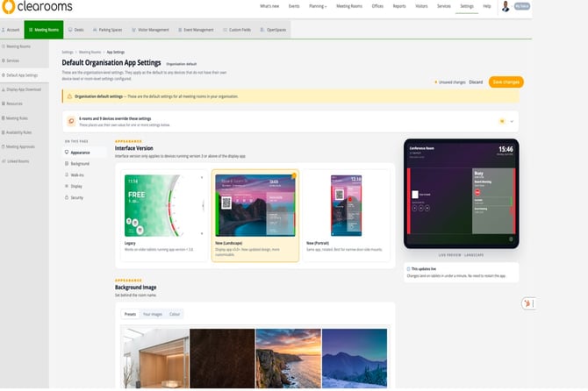This screenshot has width=588, height=391.
Task: Choose the coastal cliff sunset preset image
Action: [288, 359]
